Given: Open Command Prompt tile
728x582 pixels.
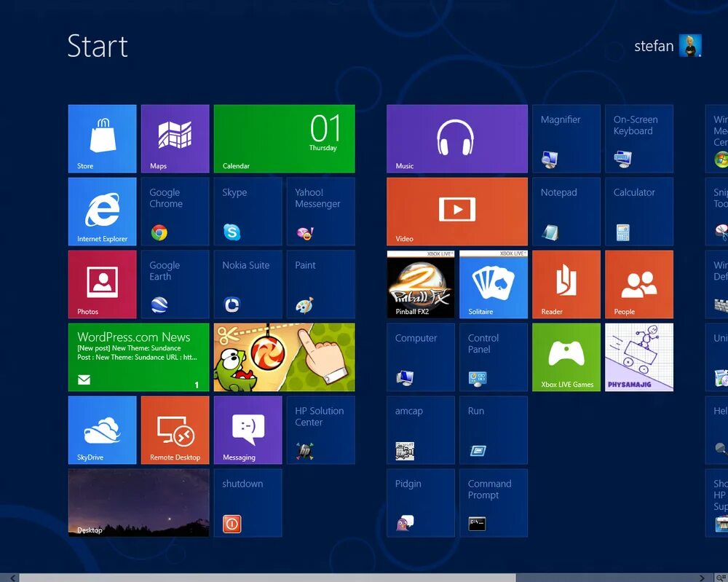Looking at the screenshot, I should click(494, 503).
